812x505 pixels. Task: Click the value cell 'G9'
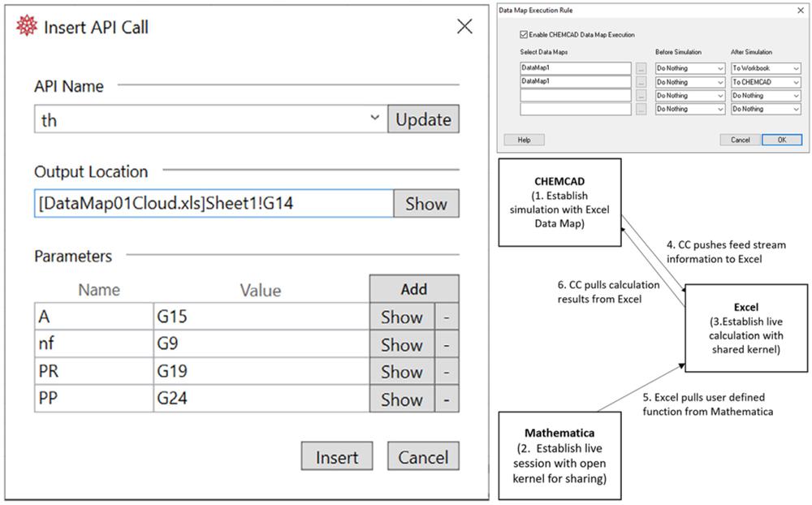point(261,343)
